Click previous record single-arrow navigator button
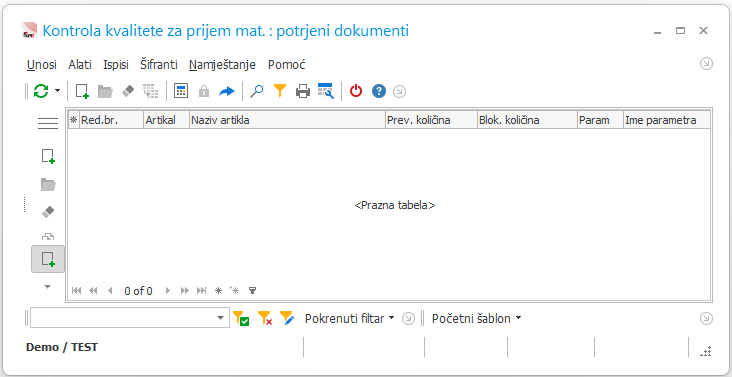Viewport: 732px width, 377px height. pyautogui.click(x=110, y=291)
